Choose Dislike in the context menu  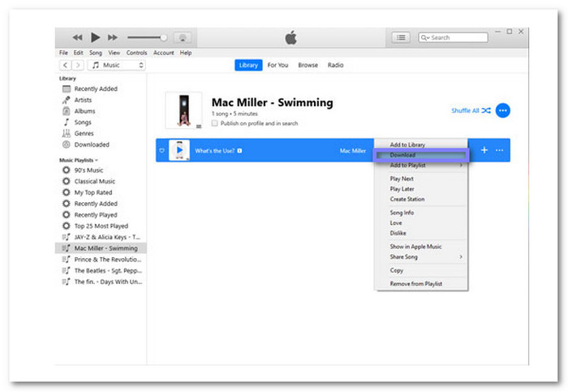421,233
